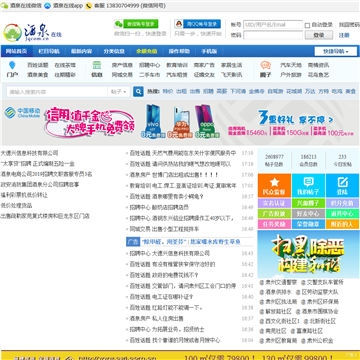Click the 圈子 orange chat-bubble icon

click(x=265, y=65)
